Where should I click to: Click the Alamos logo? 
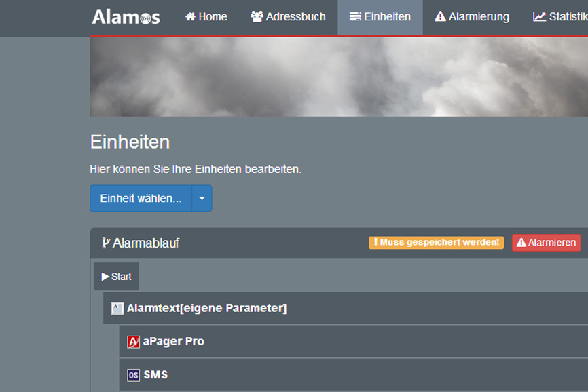point(126,17)
